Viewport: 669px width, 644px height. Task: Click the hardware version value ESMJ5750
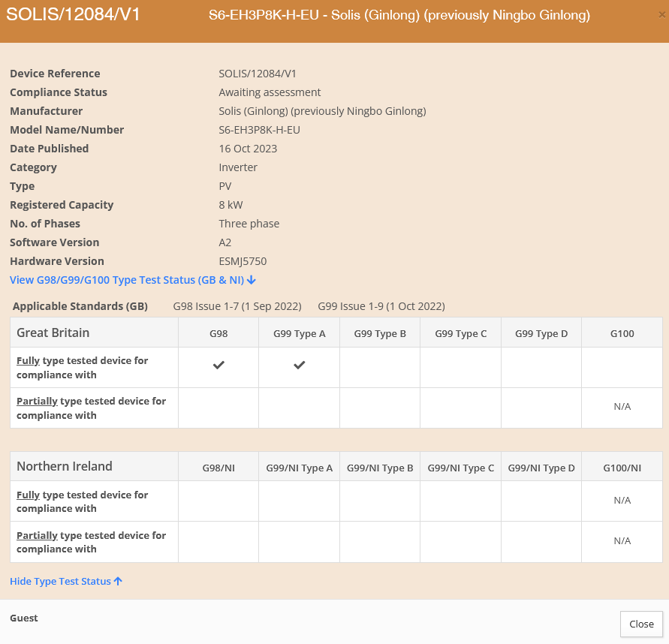pos(243,261)
